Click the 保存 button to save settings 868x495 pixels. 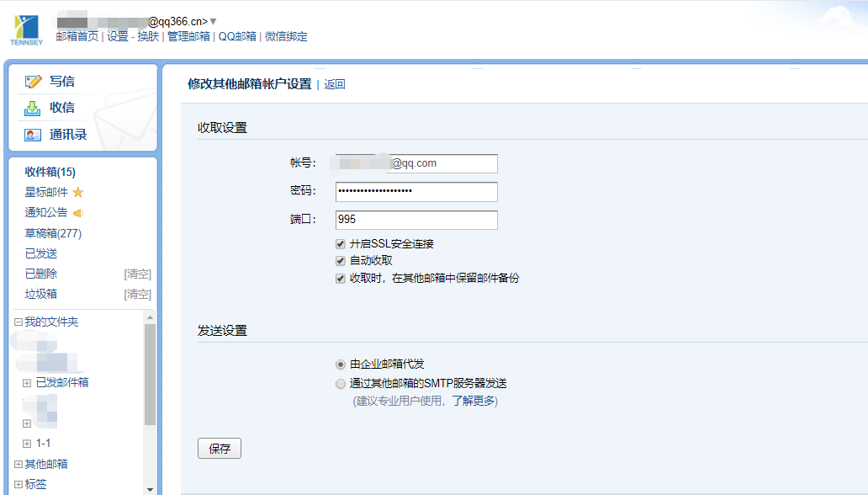[x=219, y=448]
